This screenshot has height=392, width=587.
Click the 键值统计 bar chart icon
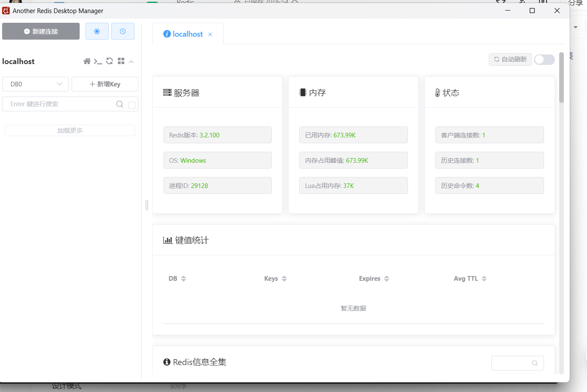tap(168, 240)
